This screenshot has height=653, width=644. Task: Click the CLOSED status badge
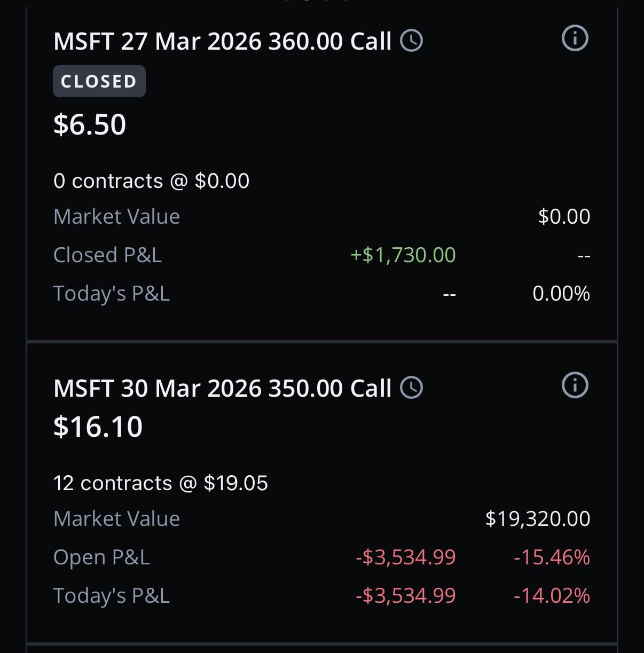pos(99,81)
